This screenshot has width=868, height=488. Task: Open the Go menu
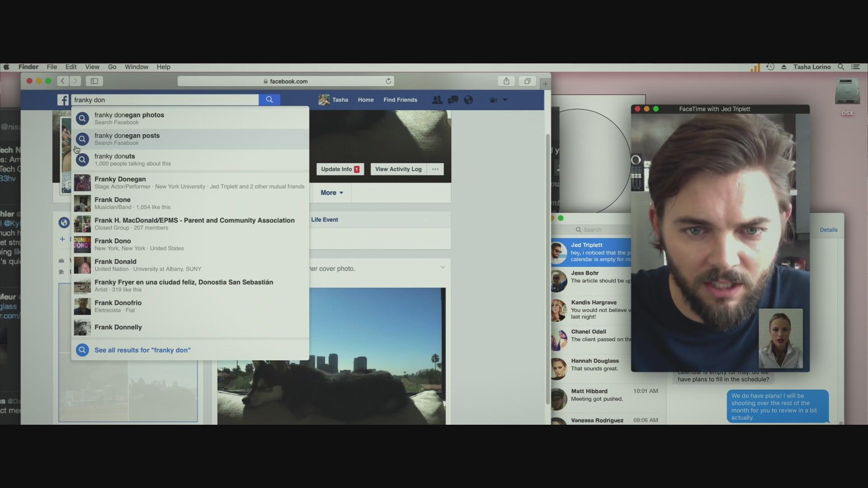tap(112, 67)
